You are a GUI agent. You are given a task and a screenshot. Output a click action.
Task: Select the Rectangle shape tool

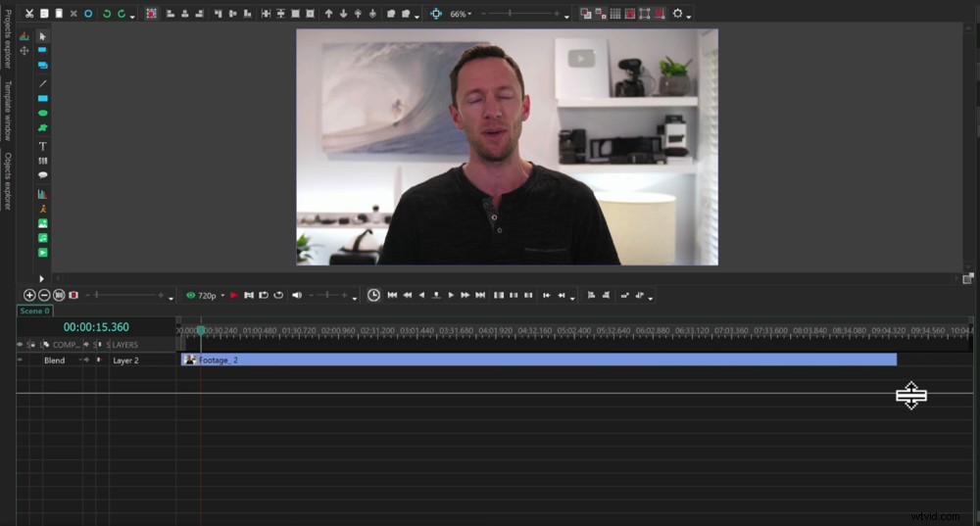click(x=42, y=98)
